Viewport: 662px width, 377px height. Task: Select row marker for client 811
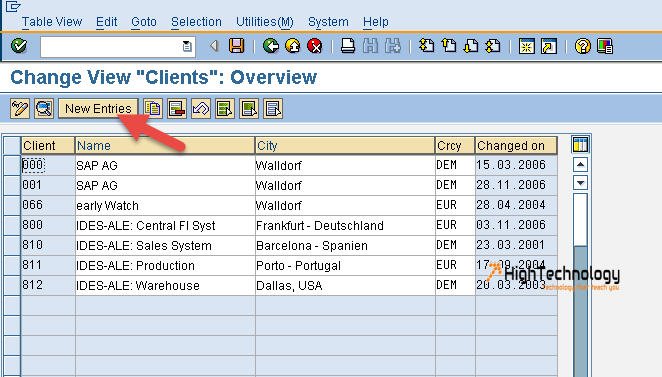[12, 265]
